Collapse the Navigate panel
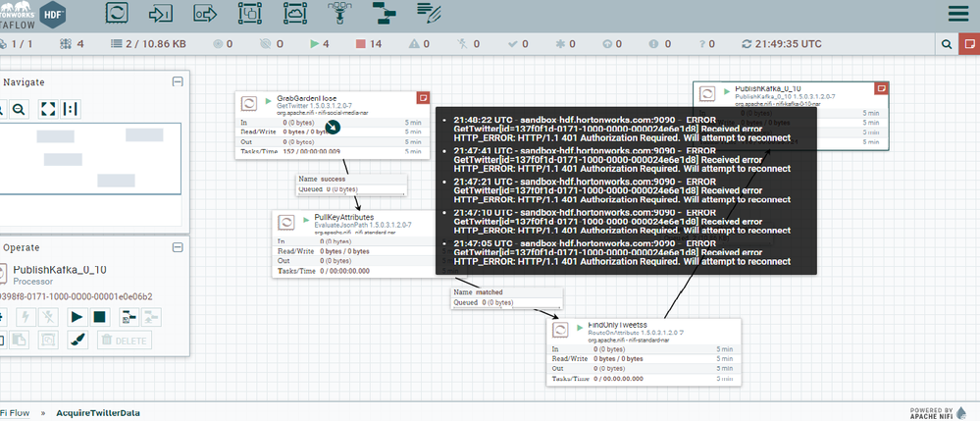Screen dimensions: 980x421 pos(178,82)
